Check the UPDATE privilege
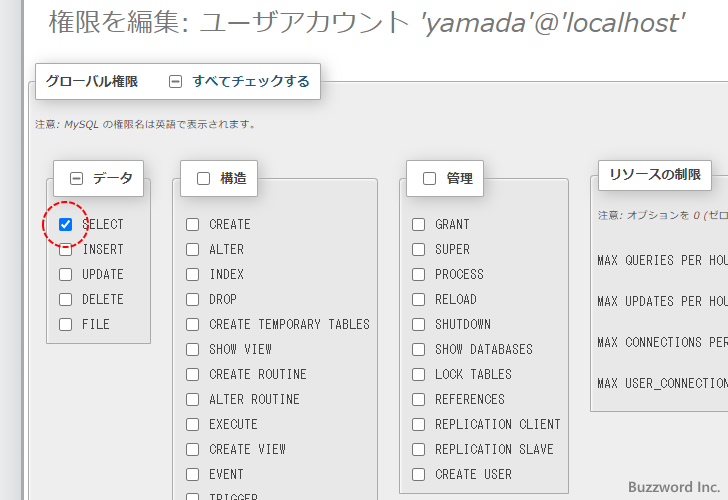 66,275
